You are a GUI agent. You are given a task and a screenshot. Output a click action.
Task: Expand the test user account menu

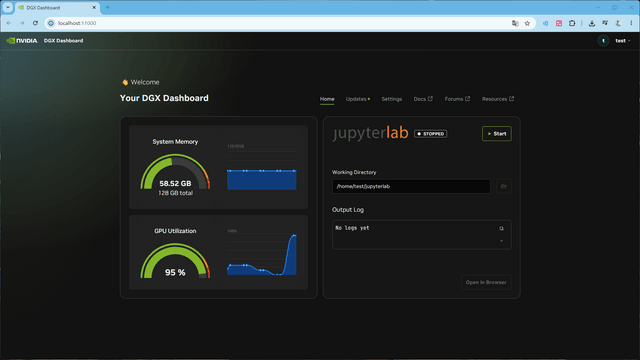tap(623, 40)
